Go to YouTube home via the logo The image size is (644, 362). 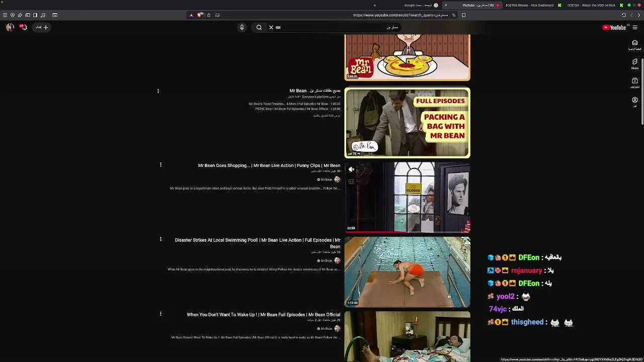coord(614,28)
